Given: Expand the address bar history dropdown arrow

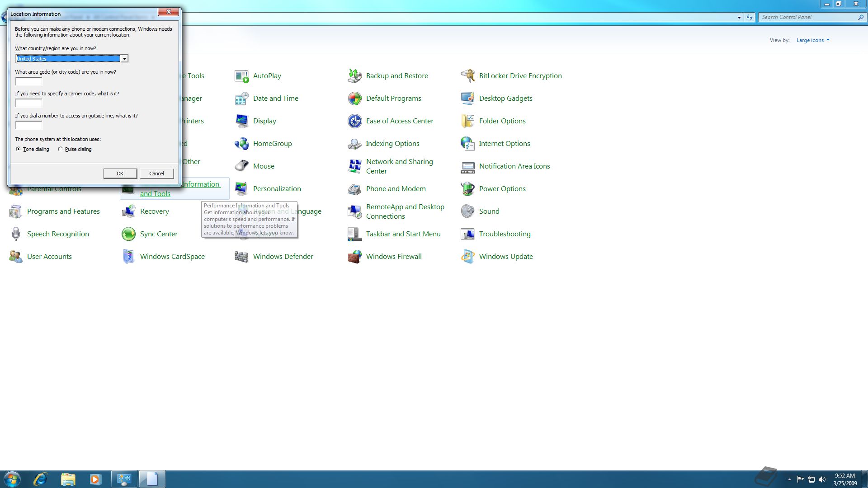Looking at the screenshot, I should click(739, 17).
